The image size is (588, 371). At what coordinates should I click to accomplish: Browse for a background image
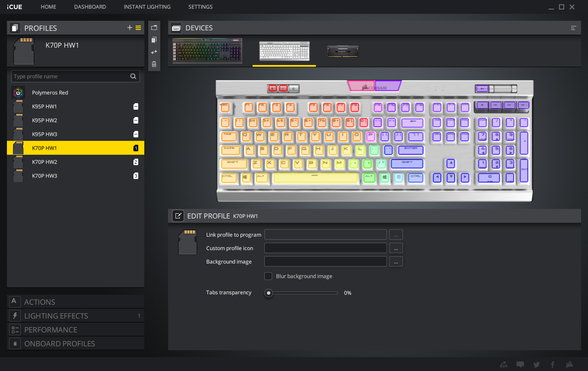396,262
